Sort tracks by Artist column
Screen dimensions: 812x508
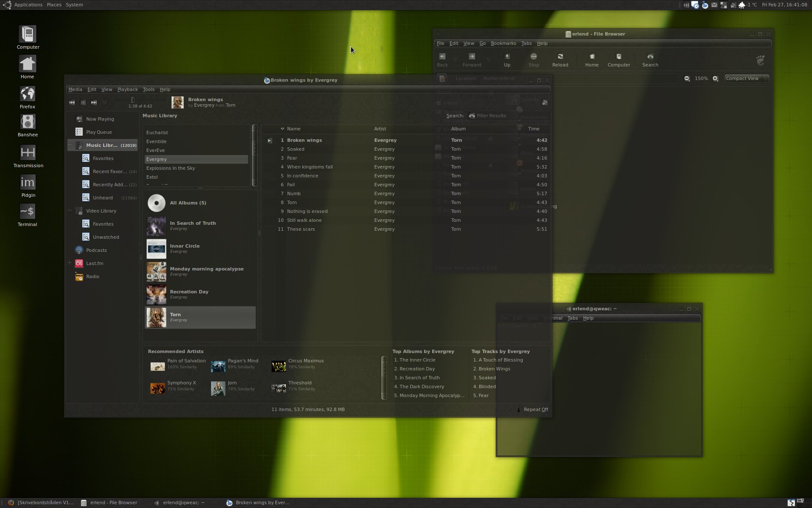point(380,129)
